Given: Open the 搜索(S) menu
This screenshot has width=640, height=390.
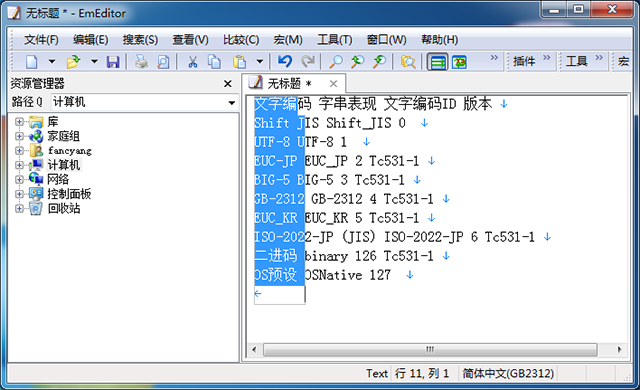Looking at the screenshot, I should tap(140, 40).
